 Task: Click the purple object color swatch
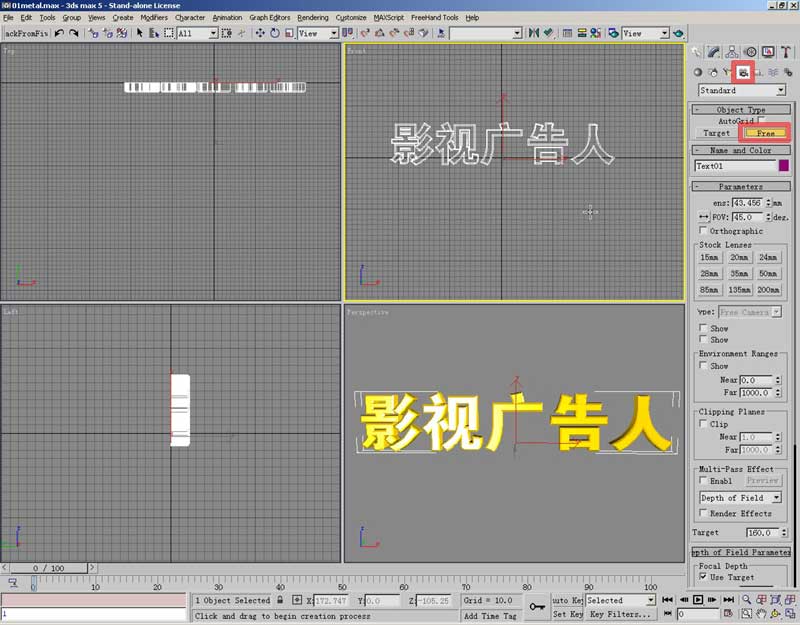pos(783,166)
